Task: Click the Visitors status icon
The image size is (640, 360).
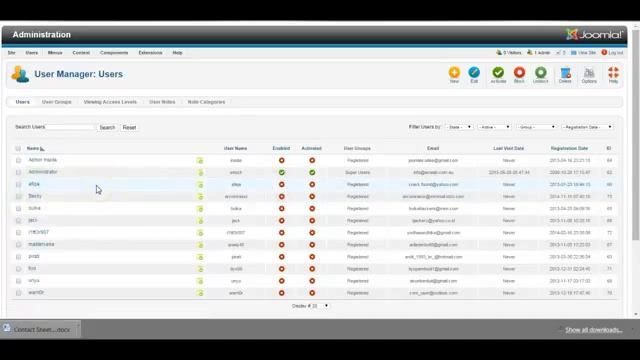Action: pyautogui.click(x=499, y=53)
